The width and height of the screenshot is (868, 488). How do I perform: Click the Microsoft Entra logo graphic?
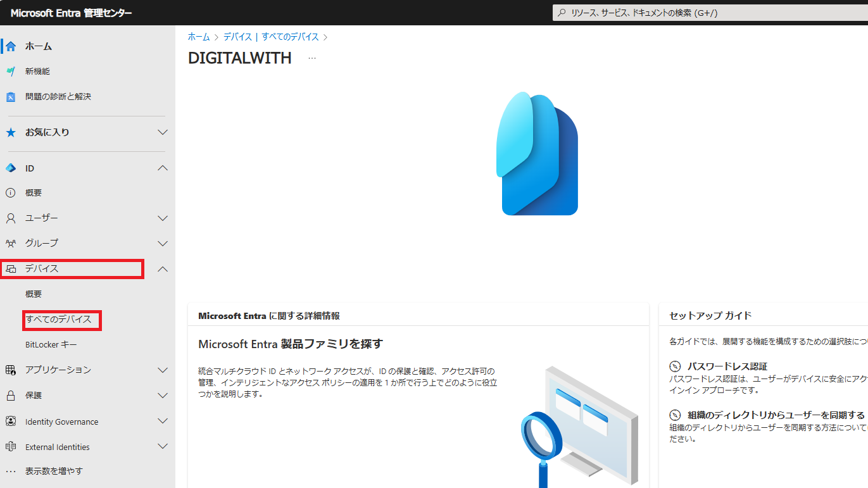(x=537, y=154)
